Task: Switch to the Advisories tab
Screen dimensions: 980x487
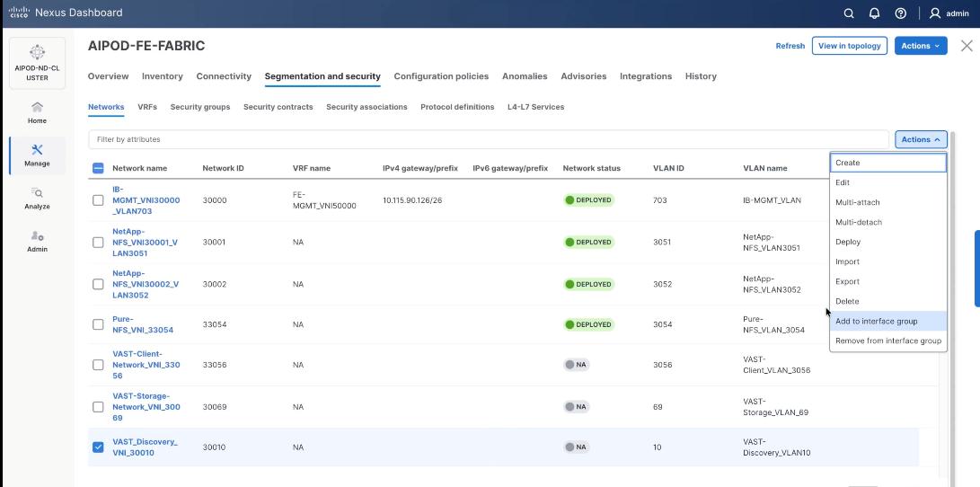Action: (x=584, y=76)
